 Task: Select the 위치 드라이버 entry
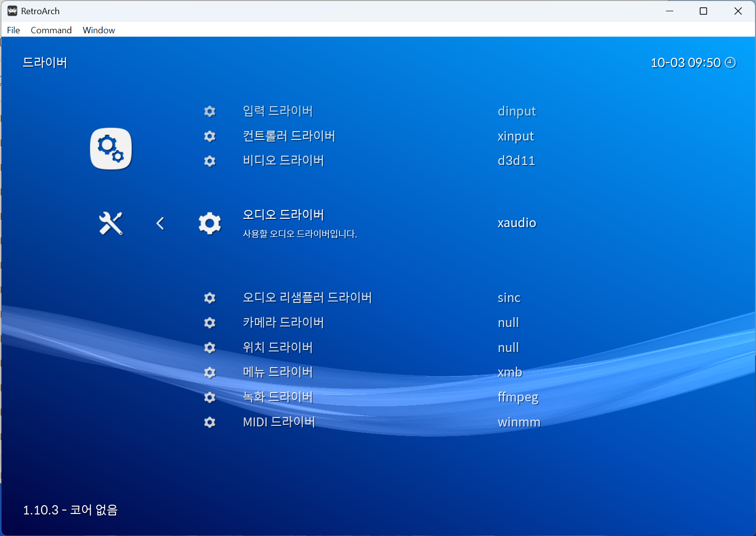tap(277, 348)
